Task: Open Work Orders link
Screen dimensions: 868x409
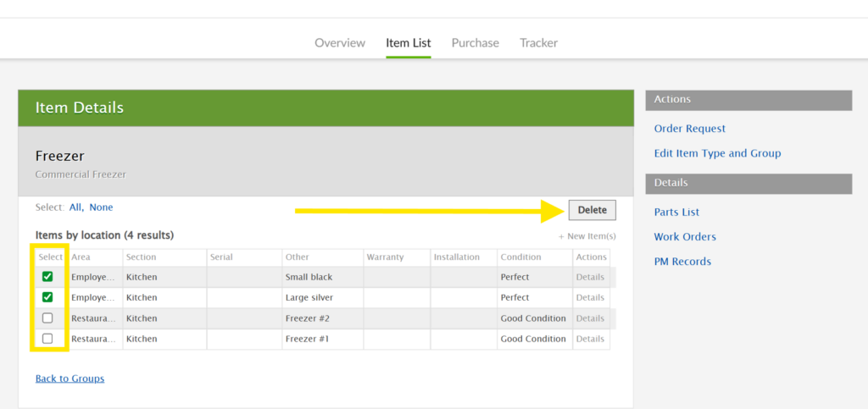Action: click(x=685, y=237)
